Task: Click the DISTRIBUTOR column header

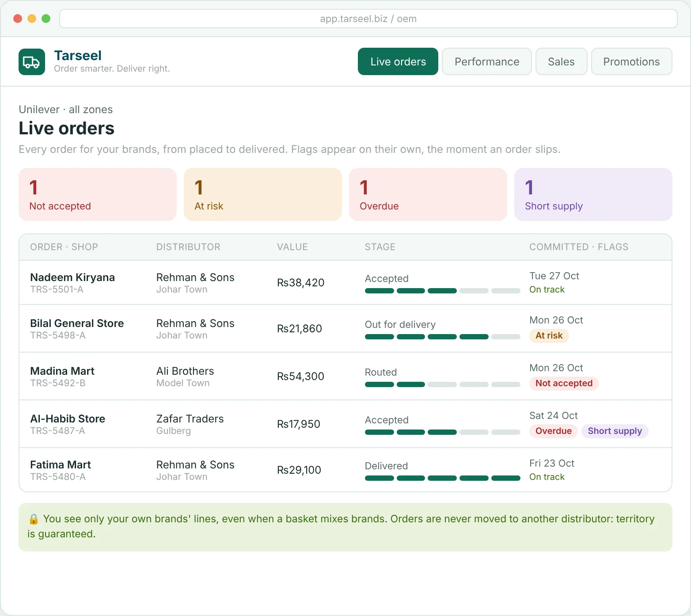Action: (x=188, y=247)
